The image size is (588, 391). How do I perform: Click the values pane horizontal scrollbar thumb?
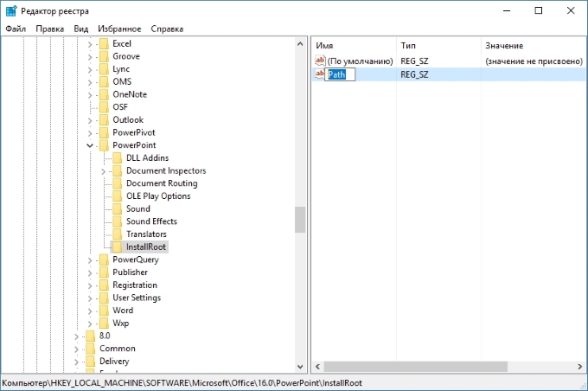point(416,367)
